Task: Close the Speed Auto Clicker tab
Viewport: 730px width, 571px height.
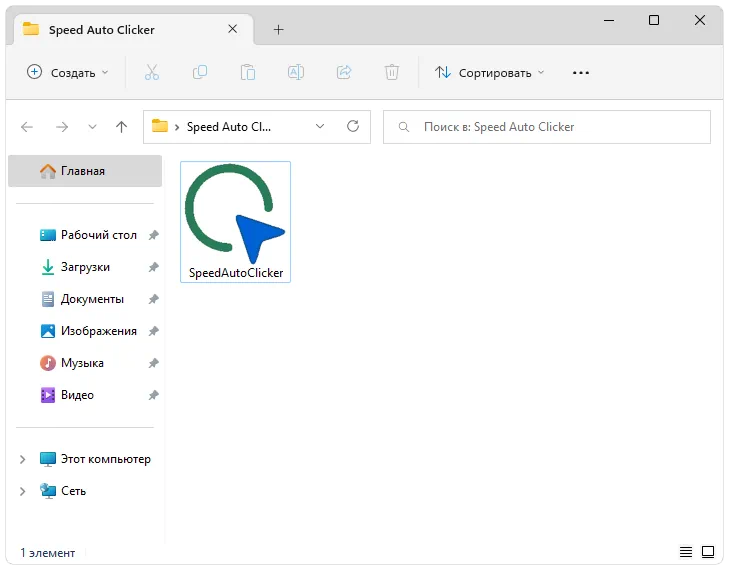Action: point(232,29)
